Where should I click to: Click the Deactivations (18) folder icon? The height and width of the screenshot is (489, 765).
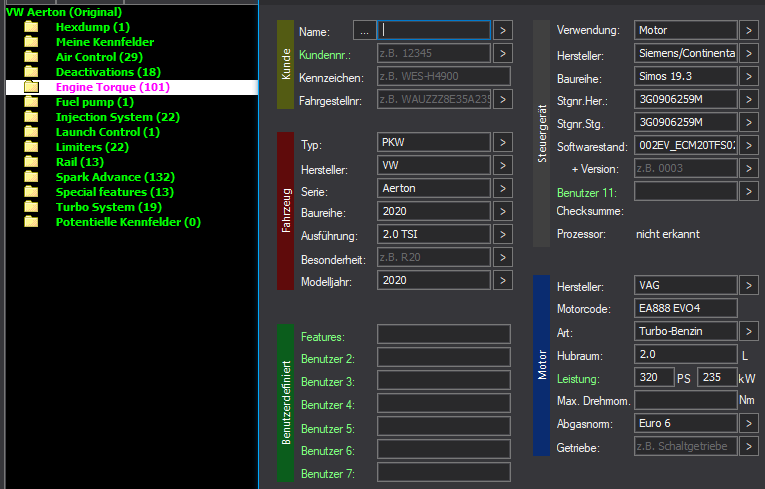[x=31, y=72]
